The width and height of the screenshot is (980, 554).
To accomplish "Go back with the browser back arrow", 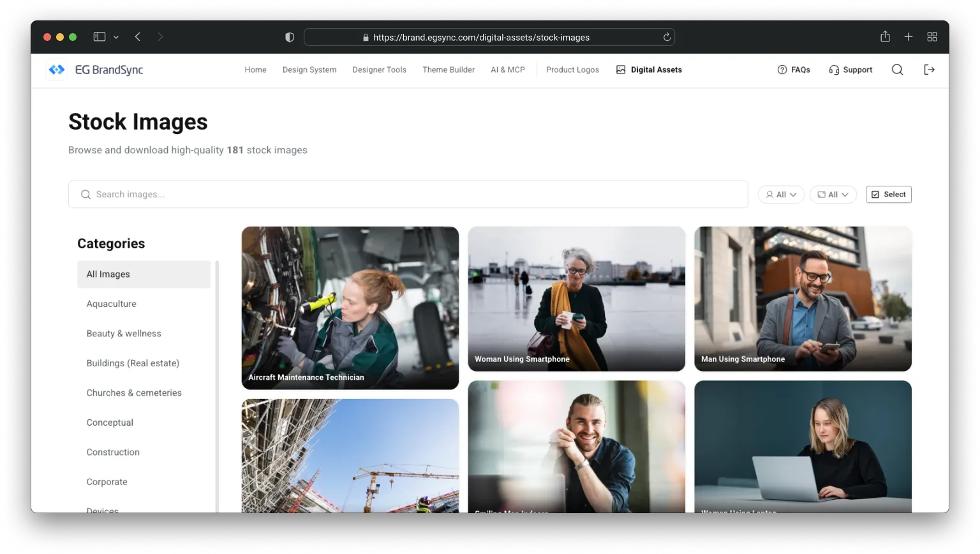I will (x=138, y=37).
